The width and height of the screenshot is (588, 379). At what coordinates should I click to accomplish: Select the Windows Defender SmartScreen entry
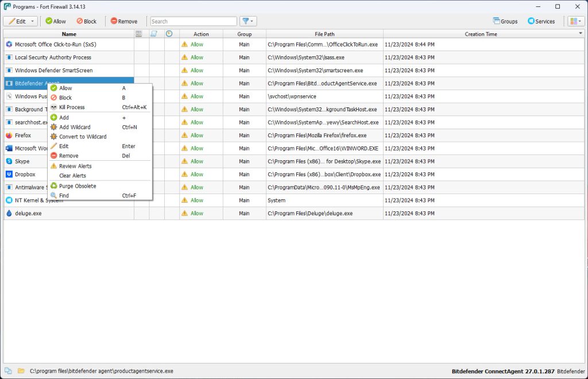pos(53,70)
